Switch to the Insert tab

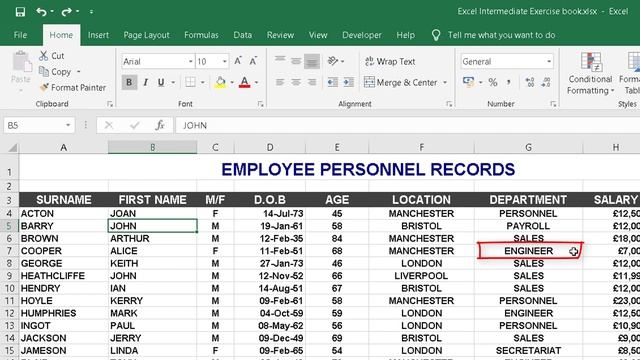[x=98, y=35]
